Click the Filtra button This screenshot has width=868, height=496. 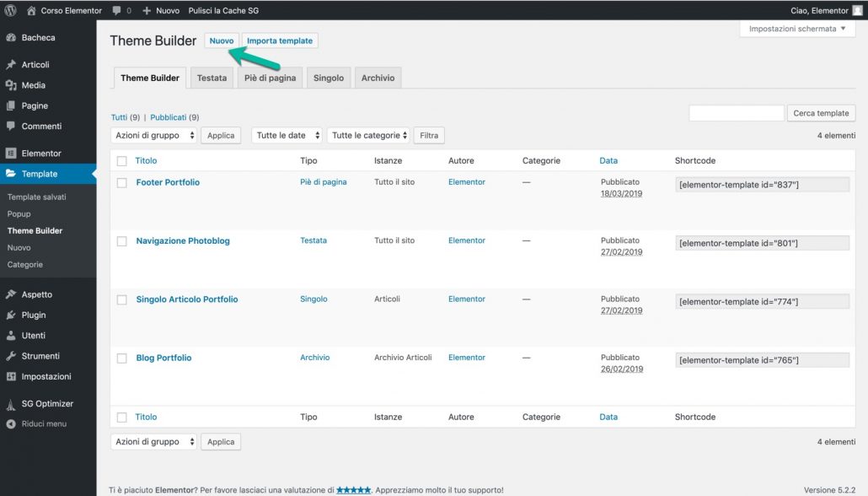(x=429, y=135)
